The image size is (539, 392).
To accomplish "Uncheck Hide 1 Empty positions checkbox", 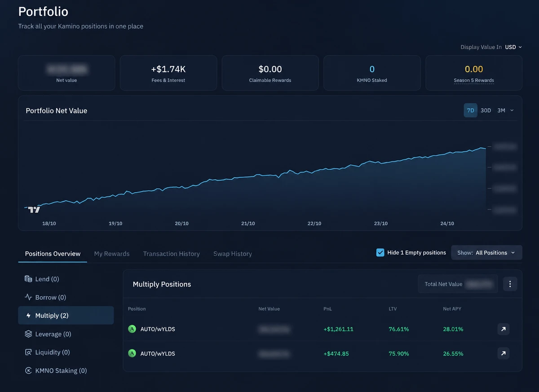I will pos(380,252).
